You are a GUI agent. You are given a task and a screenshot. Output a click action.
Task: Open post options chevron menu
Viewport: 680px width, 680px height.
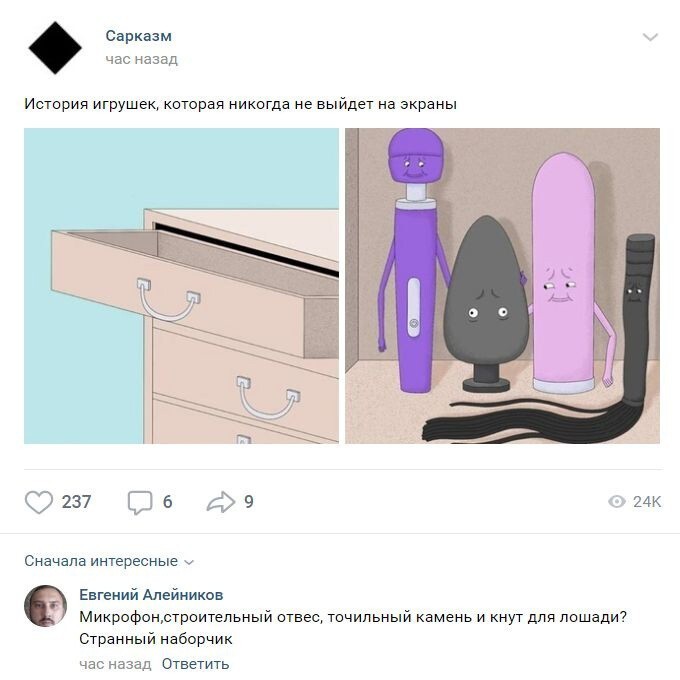650,37
